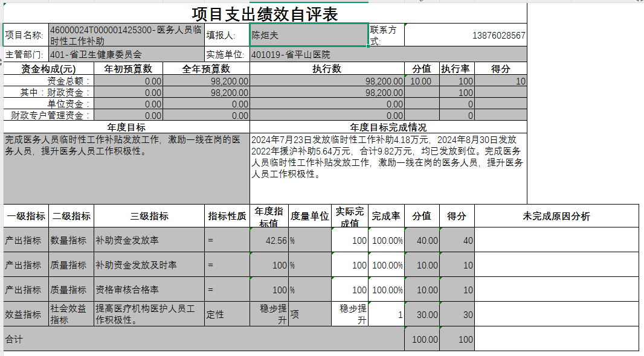Click the 执行率 column header
The image size is (644, 356).
pyautogui.click(x=457, y=69)
